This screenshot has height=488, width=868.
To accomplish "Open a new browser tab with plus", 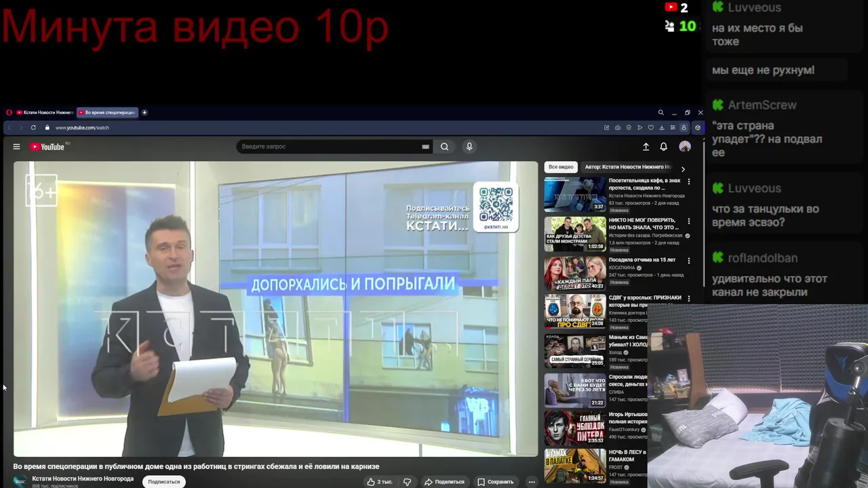I will point(144,113).
